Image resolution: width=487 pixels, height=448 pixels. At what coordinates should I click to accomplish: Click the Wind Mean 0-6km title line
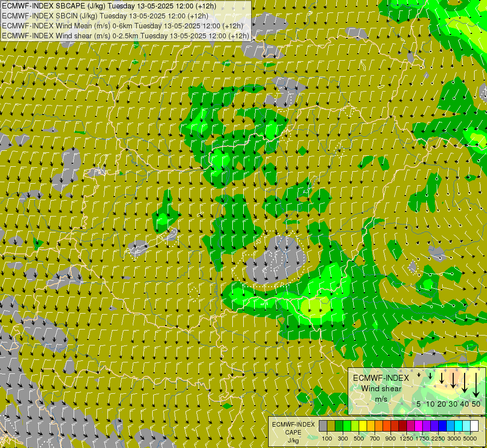[x=123, y=26]
